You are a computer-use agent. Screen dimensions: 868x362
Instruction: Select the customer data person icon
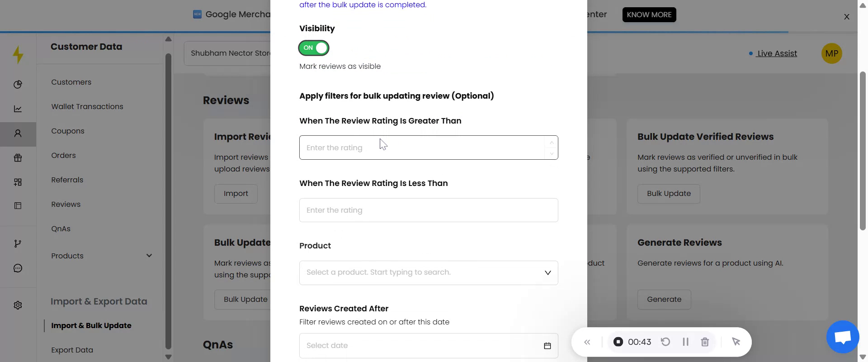18,133
